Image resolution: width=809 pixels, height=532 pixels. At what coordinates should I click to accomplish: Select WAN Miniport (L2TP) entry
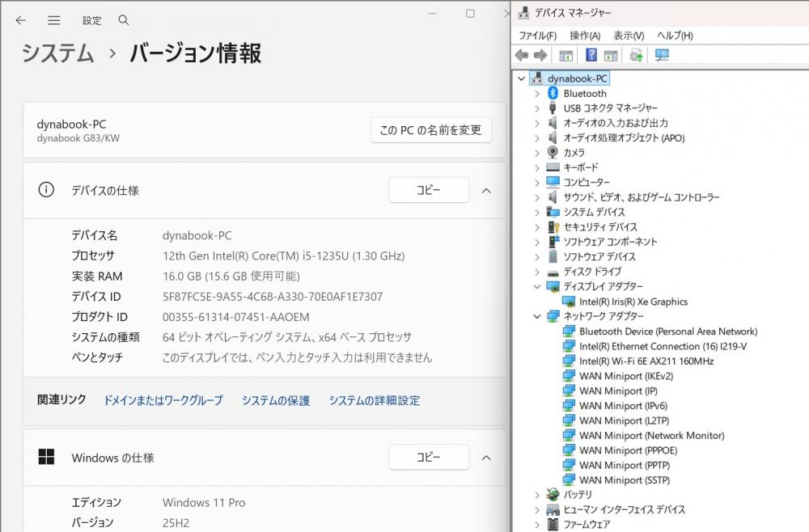click(624, 420)
